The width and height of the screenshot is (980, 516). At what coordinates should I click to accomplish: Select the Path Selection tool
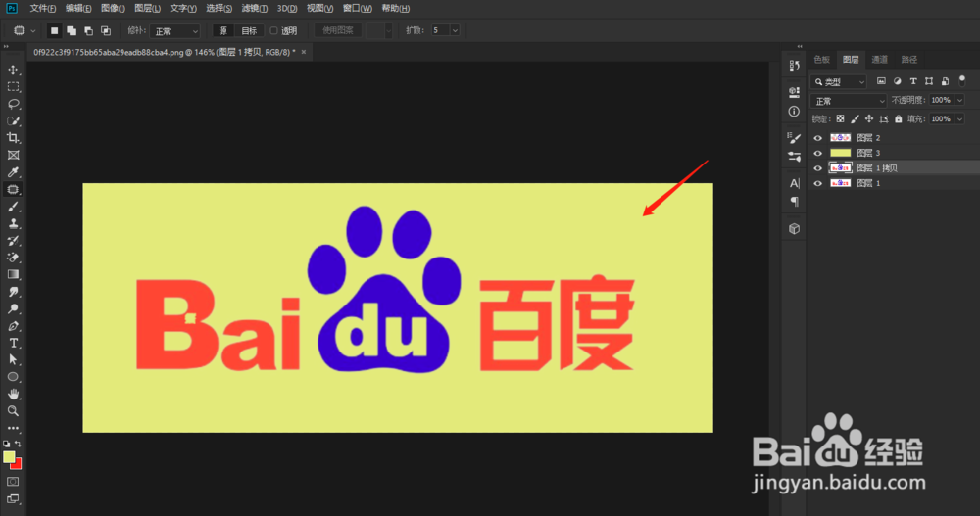tap(13, 359)
